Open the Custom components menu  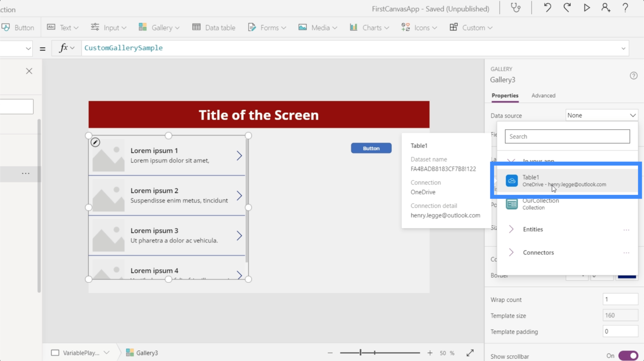[x=471, y=28]
